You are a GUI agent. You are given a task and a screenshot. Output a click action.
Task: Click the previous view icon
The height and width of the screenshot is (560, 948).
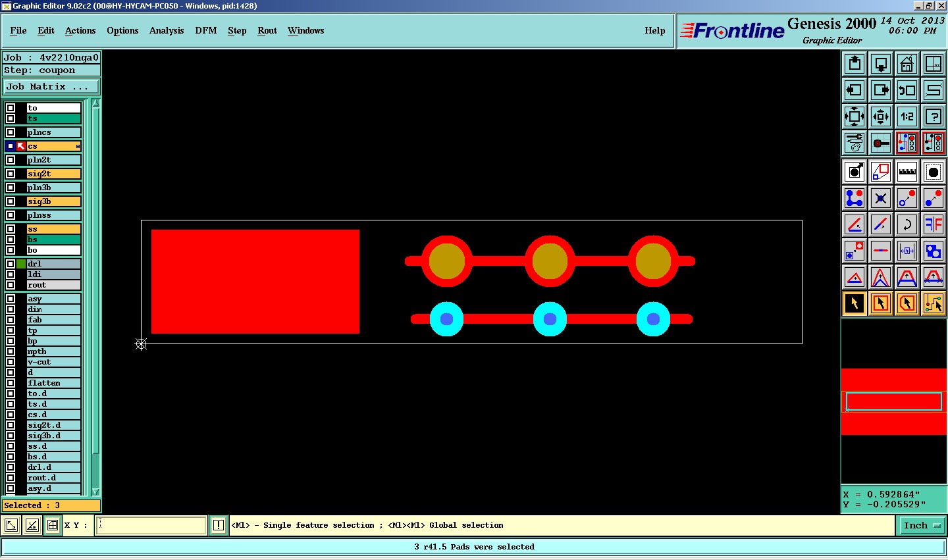pos(907,90)
